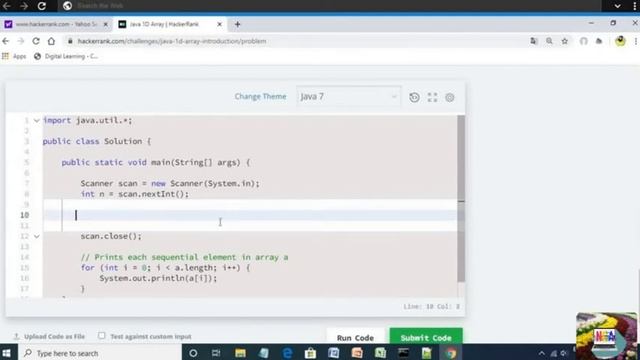The width and height of the screenshot is (640, 360).
Task: Click Upload Code as File
Action: tap(49, 336)
